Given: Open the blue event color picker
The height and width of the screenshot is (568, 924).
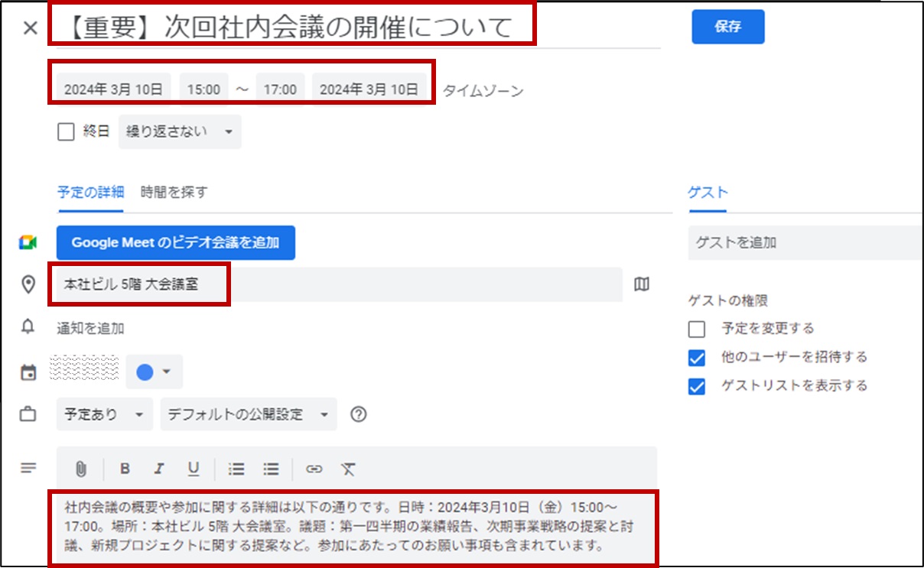Looking at the screenshot, I should (x=154, y=372).
